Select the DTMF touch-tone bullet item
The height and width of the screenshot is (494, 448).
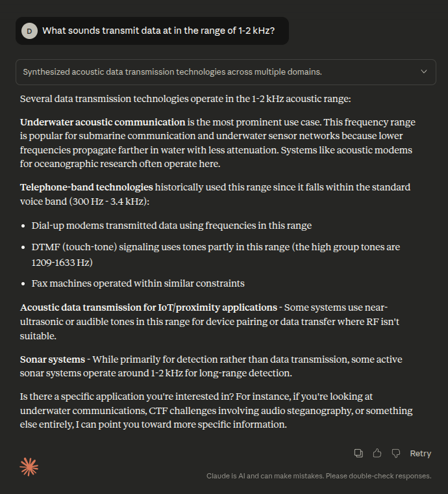click(215, 247)
